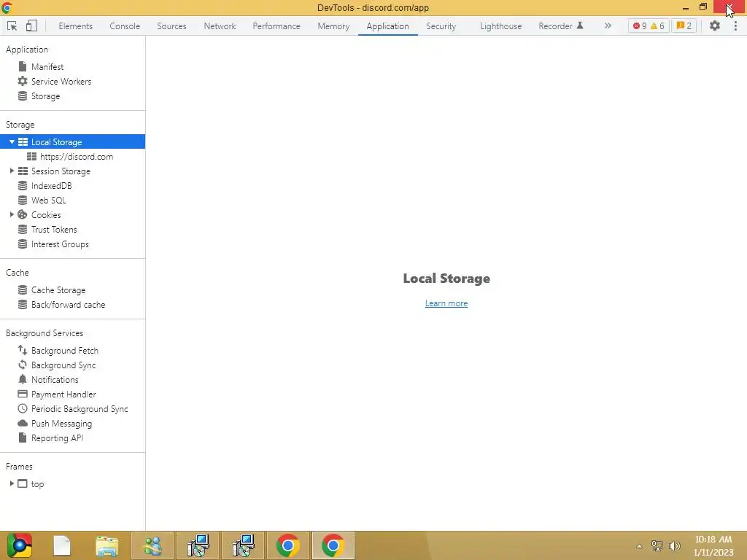Open the volume speaker tray icon
The width and height of the screenshot is (747, 560).
pos(674,545)
